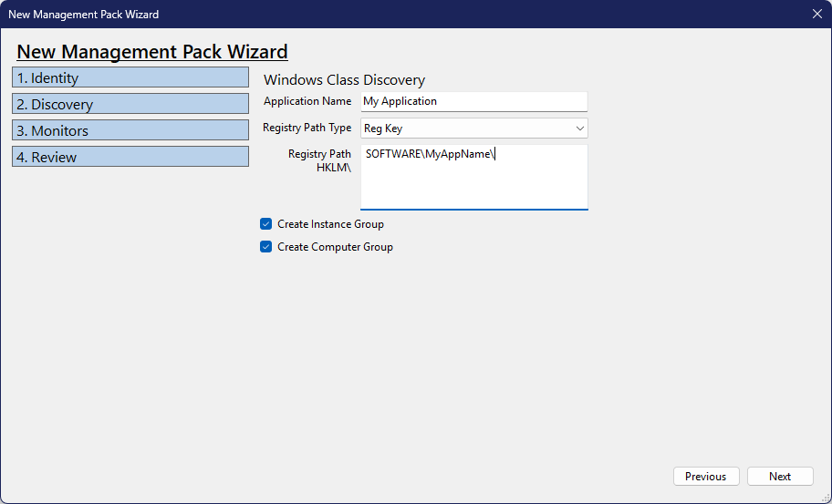Close the New Management Pack Wizard window
The width and height of the screenshot is (832, 504).
click(x=816, y=14)
